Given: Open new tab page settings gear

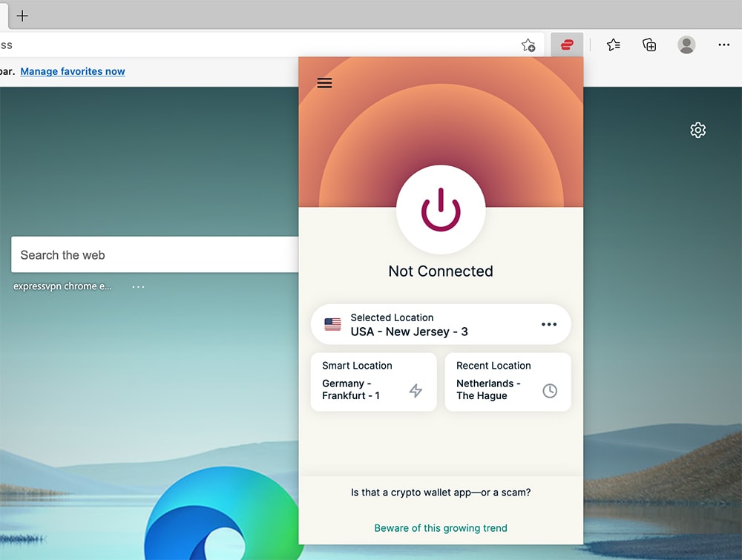Looking at the screenshot, I should (697, 130).
